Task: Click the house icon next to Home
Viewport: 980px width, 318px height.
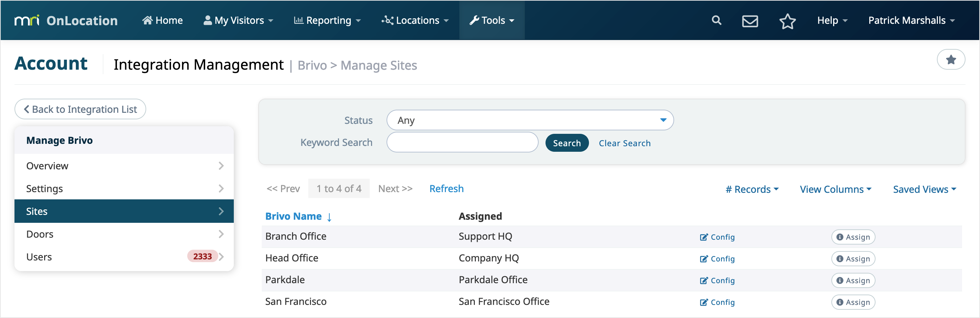Action: (147, 20)
